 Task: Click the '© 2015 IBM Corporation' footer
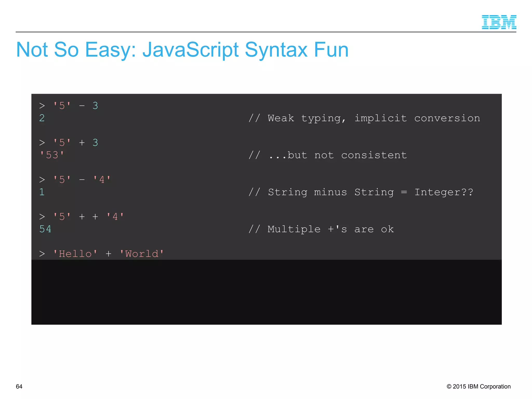pos(478,387)
